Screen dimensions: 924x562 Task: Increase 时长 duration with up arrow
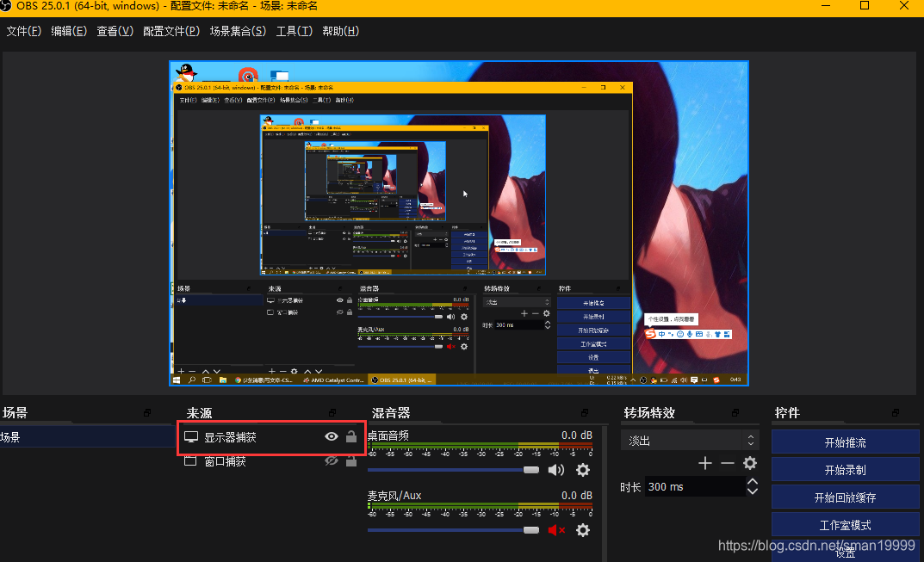point(753,482)
